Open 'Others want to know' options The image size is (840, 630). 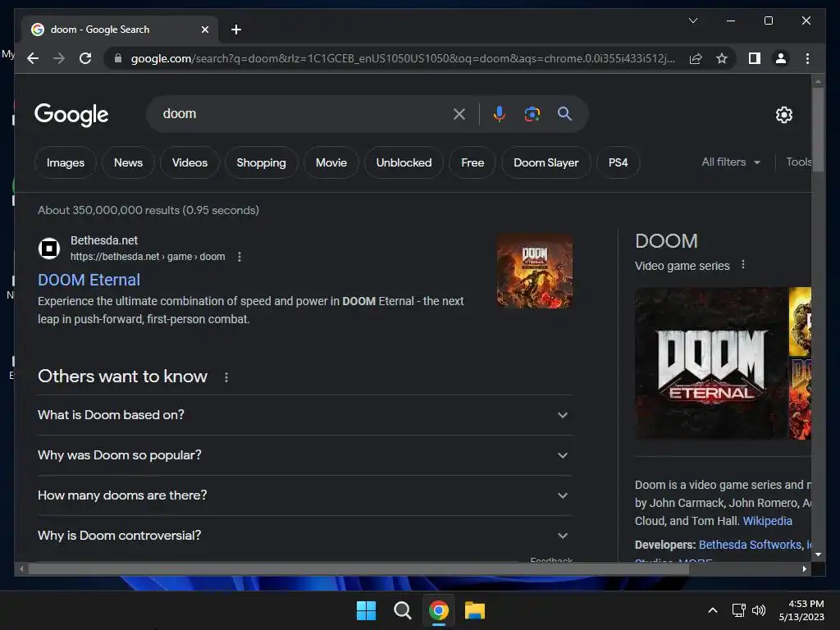pyautogui.click(x=226, y=377)
